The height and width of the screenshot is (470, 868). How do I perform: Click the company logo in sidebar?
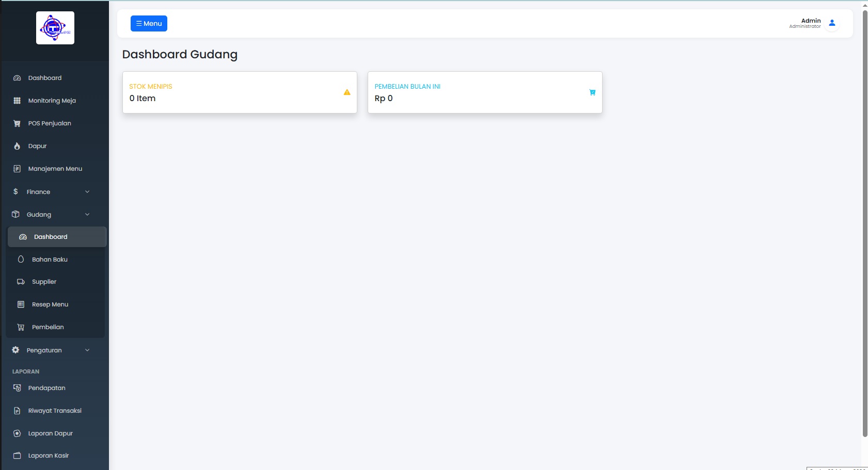(55, 28)
